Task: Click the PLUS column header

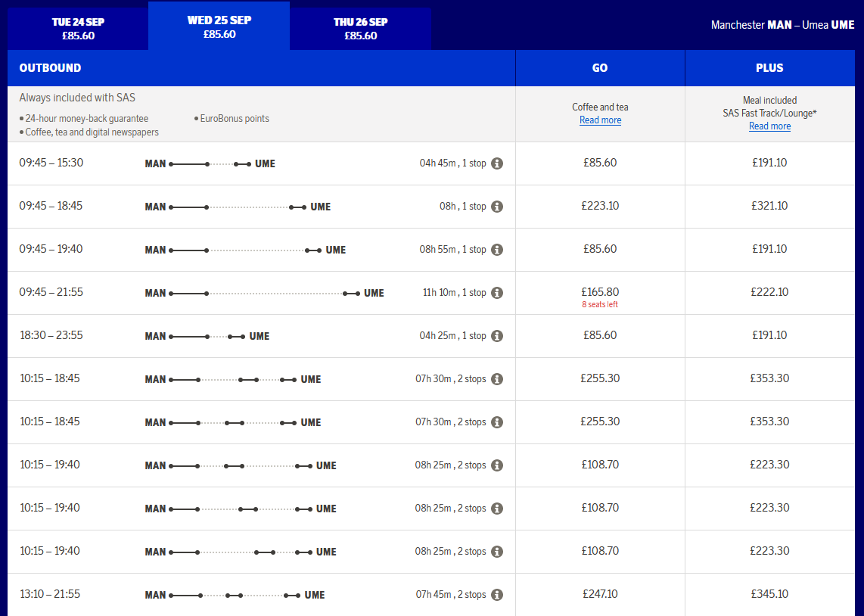Action: 769,68
